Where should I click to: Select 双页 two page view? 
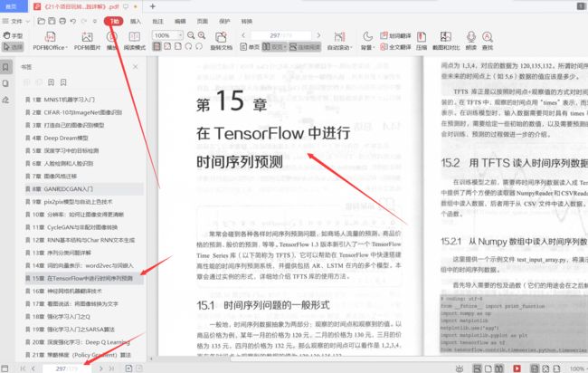(274, 47)
